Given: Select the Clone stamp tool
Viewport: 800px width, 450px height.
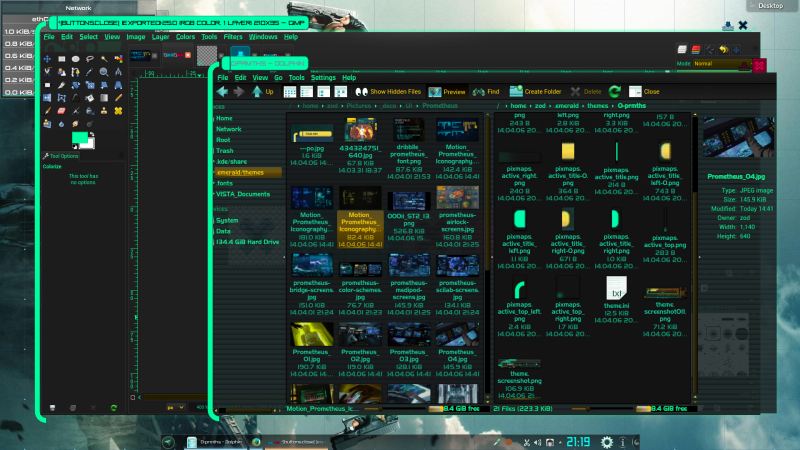Looking at the screenshot, I should click(x=104, y=111).
